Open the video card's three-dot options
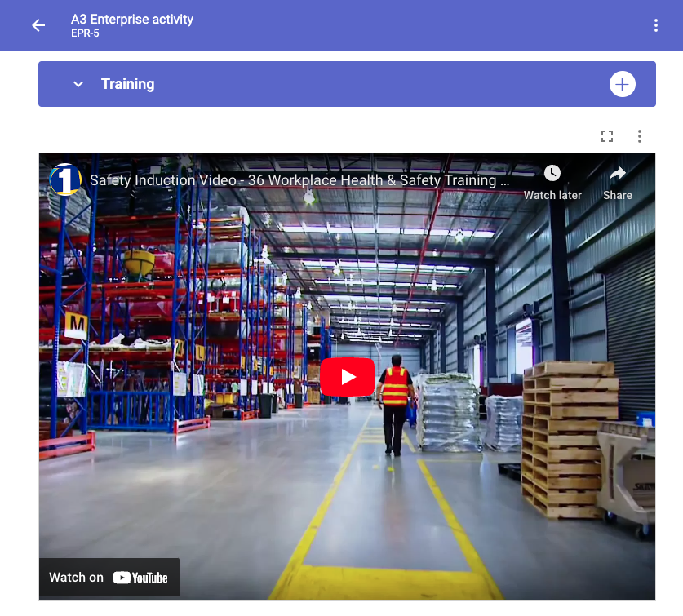 pos(640,136)
